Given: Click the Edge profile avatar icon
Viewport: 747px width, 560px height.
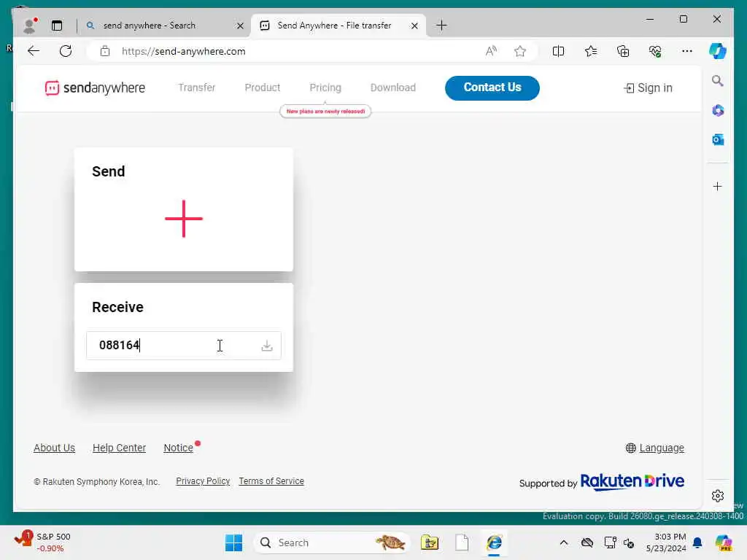Looking at the screenshot, I should coord(29,26).
